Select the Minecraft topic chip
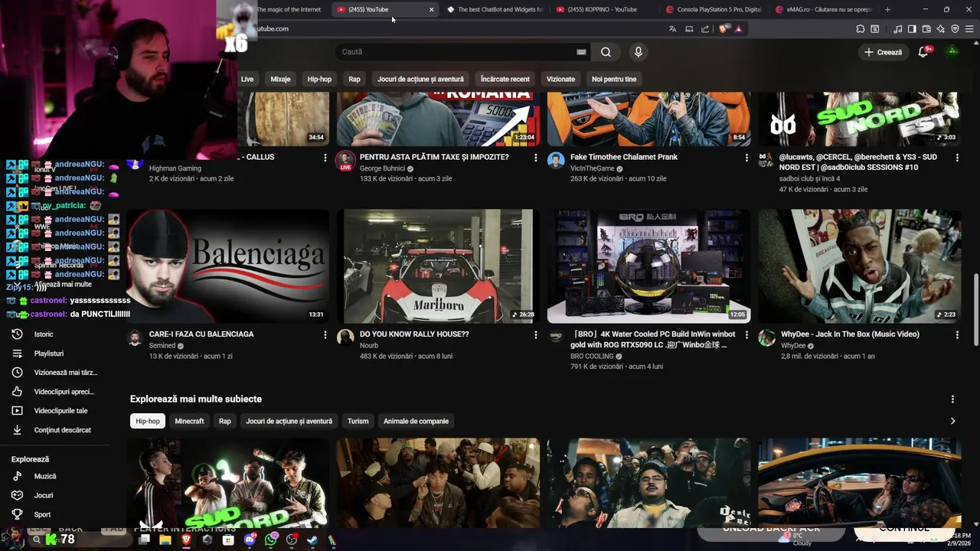Image resolution: width=980 pixels, height=551 pixels. [x=189, y=421]
